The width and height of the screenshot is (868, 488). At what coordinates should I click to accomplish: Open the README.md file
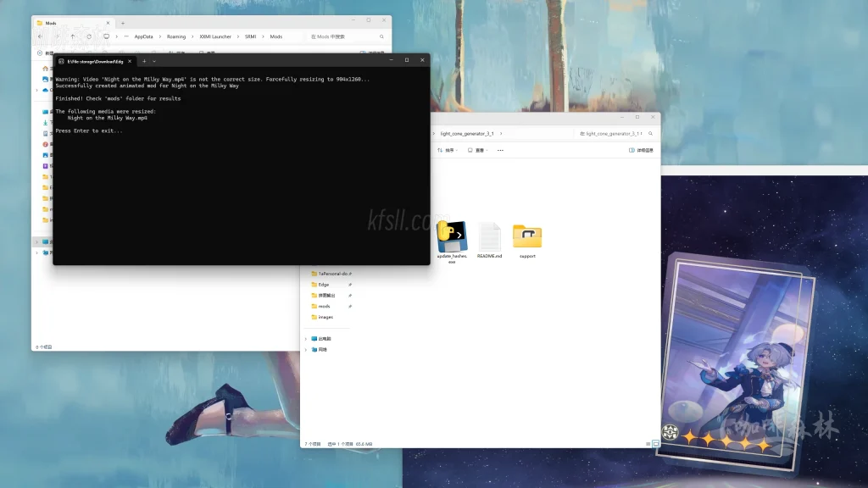489,240
